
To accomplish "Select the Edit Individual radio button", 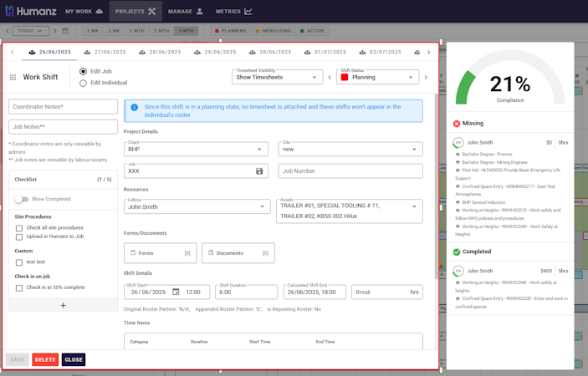I will tap(83, 83).
